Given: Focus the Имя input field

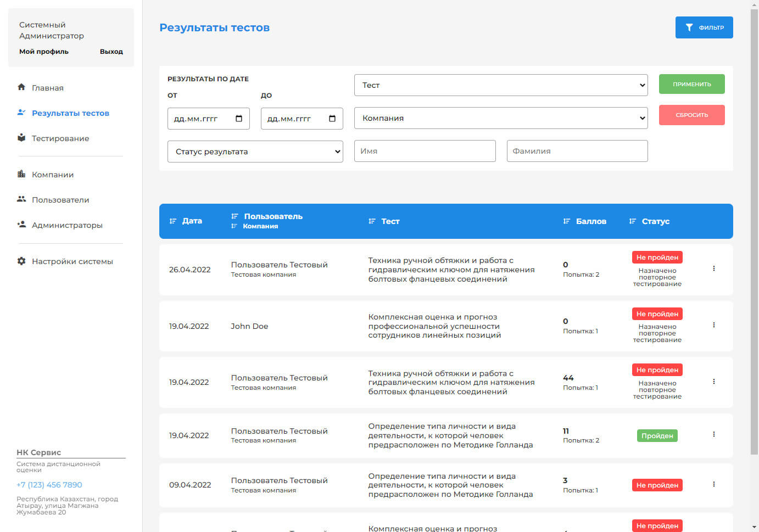Looking at the screenshot, I should pyautogui.click(x=425, y=151).
